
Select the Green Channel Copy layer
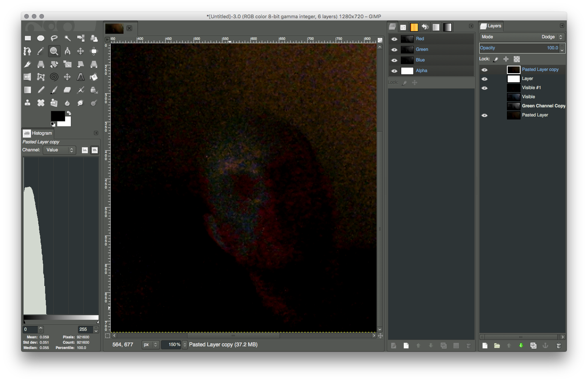tap(523, 106)
